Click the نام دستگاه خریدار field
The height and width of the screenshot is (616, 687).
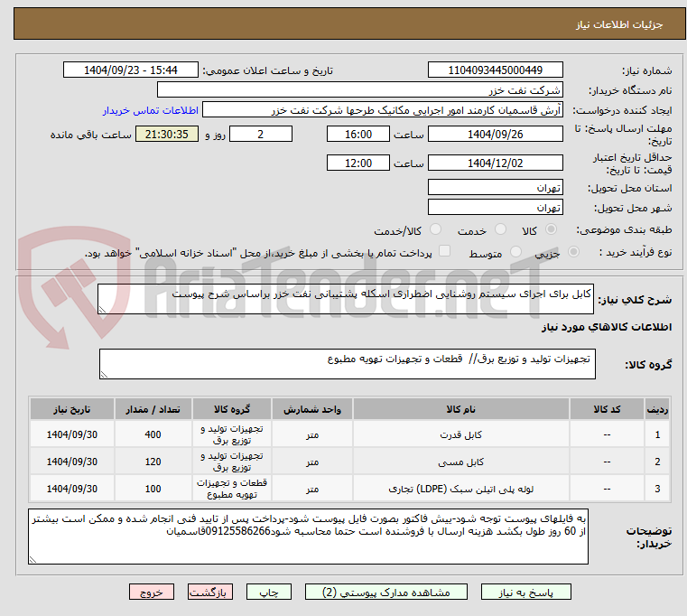coord(359,90)
